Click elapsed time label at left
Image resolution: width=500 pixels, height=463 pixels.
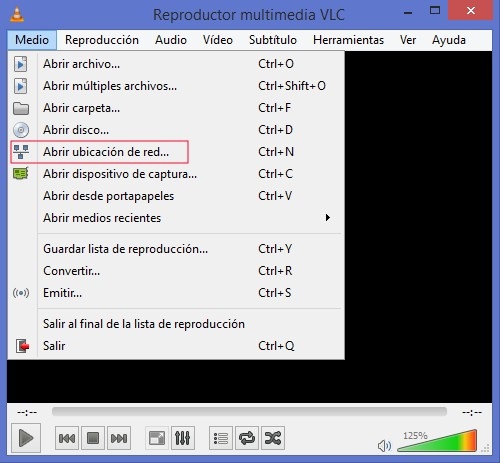[27, 413]
